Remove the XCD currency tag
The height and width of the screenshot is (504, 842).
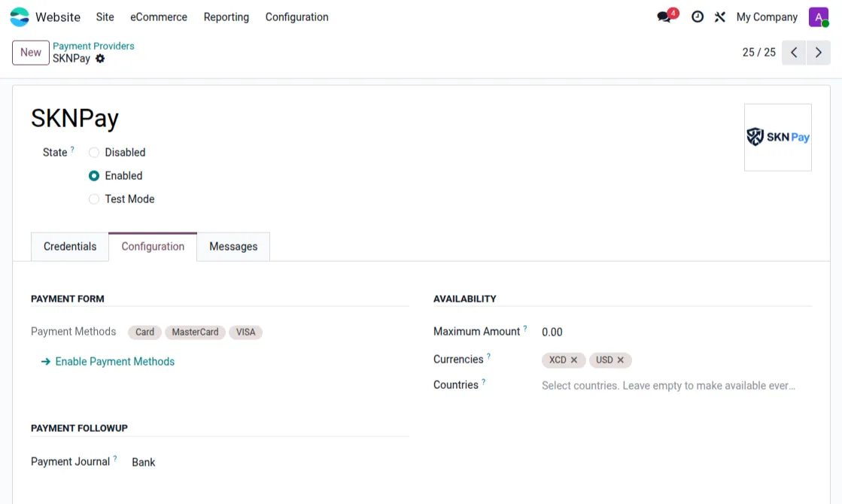(574, 360)
